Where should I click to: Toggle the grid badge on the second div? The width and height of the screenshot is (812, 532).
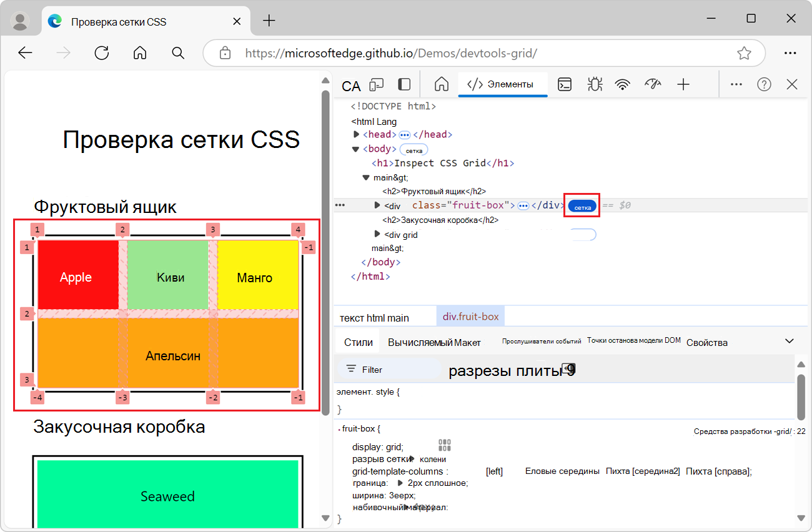point(582,235)
